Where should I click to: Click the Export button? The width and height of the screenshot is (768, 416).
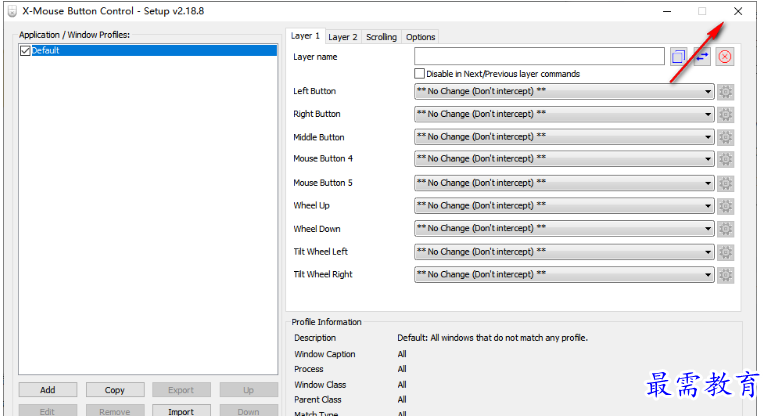click(x=181, y=390)
